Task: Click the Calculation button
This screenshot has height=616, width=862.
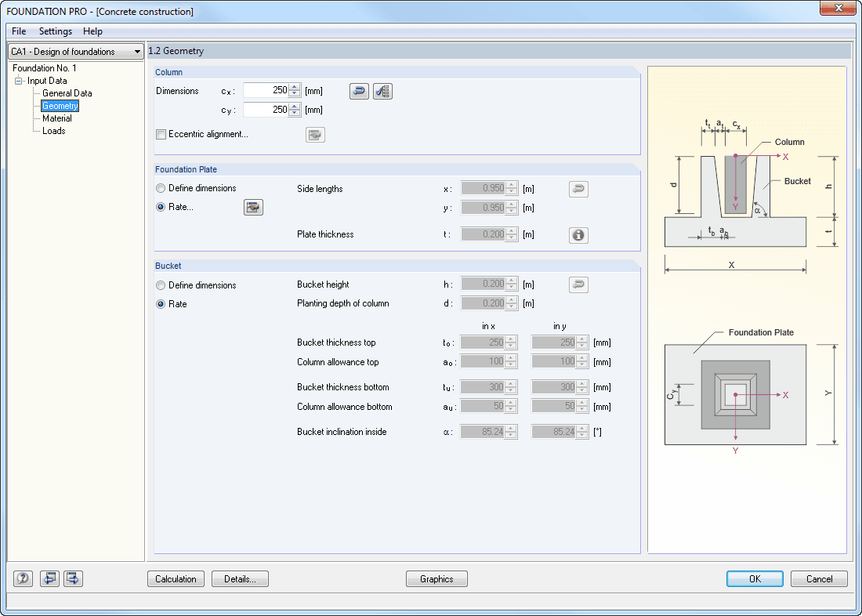Action: pos(176,578)
